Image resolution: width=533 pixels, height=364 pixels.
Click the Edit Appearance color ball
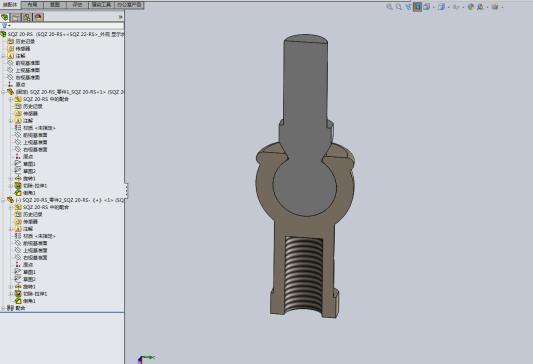[x=471, y=7]
